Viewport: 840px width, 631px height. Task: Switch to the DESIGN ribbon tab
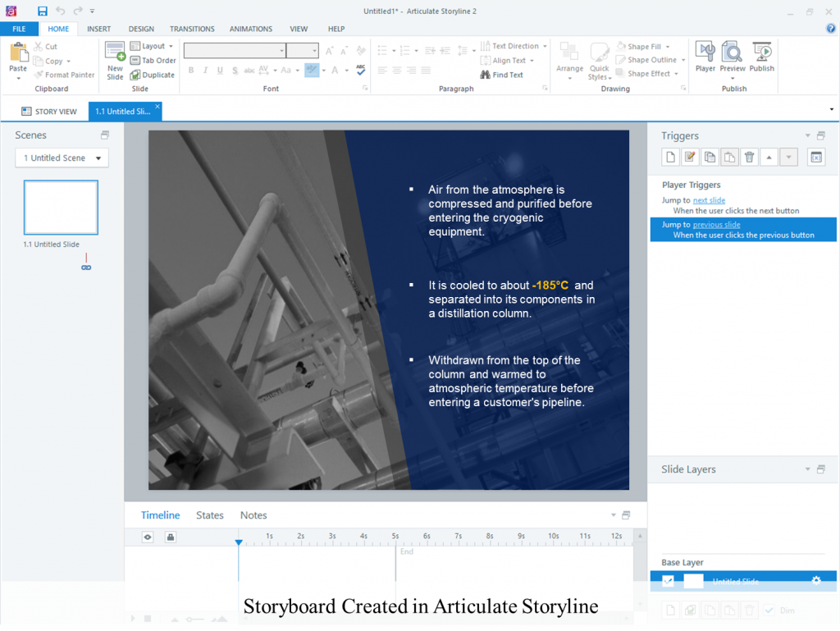[x=142, y=28]
